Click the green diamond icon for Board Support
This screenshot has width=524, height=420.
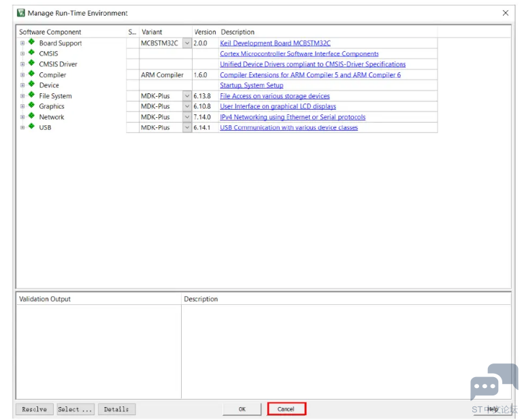coord(31,42)
